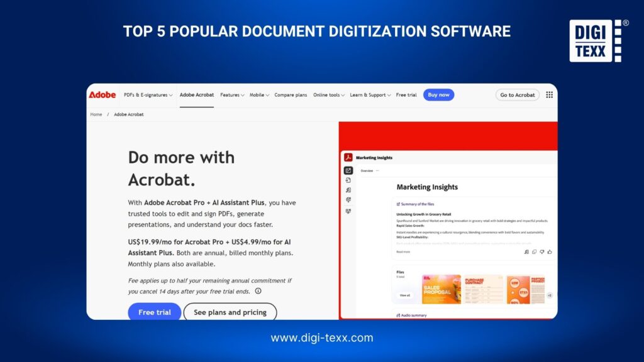
Task: Open the Purchase Contract file thumbnail
Action: point(484,289)
